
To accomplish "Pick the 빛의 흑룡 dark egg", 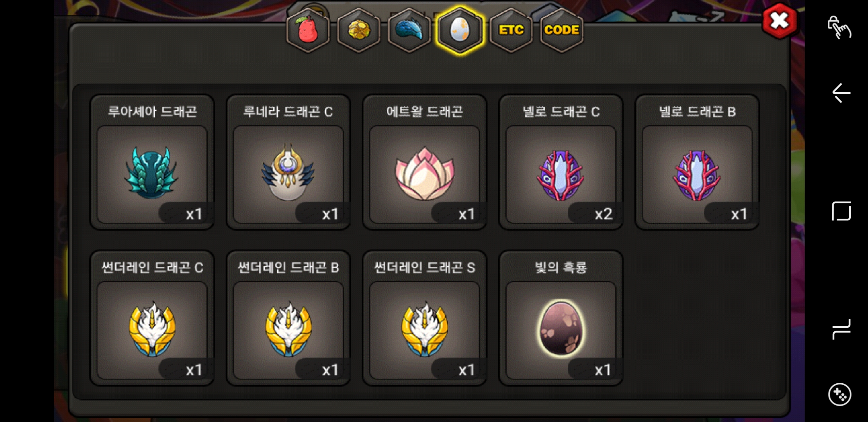I will pos(561,318).
